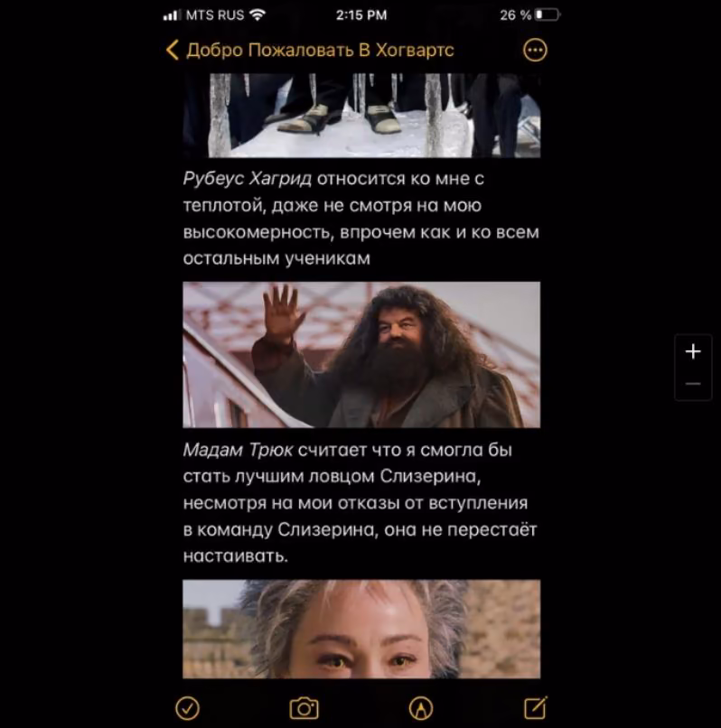Open the more options ellipsis menu
Image resolution: width=721 pixels, height=728 pixels.
tap(535, 51)
